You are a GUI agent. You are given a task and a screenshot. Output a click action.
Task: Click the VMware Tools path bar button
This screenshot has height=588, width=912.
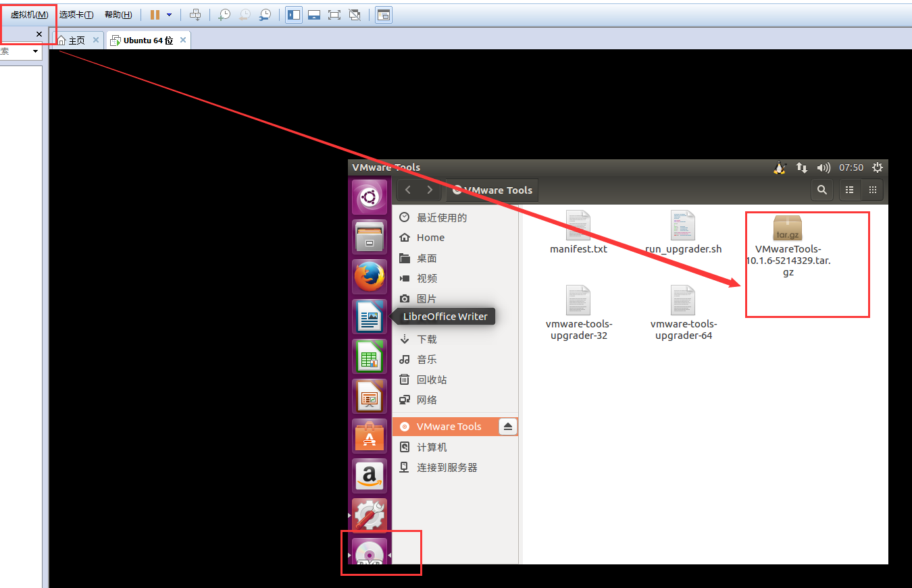point(492,190)
